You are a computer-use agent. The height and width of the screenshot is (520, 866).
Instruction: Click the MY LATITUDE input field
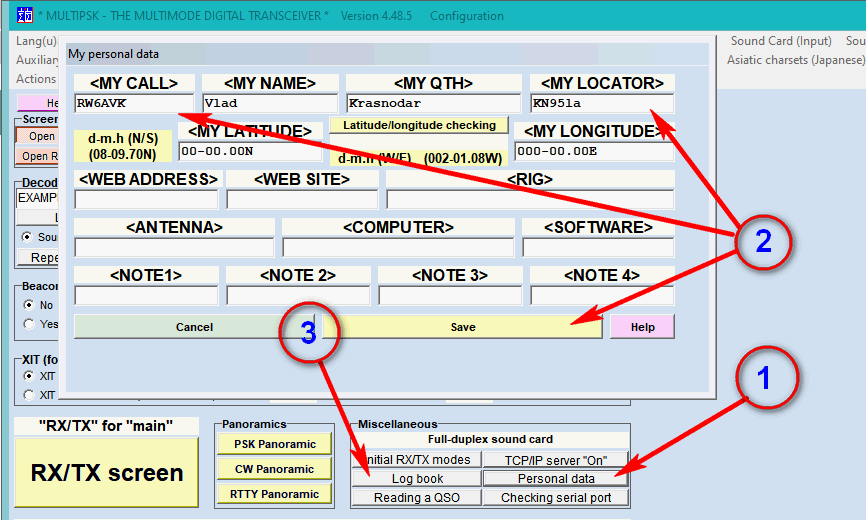coord(250,151)
